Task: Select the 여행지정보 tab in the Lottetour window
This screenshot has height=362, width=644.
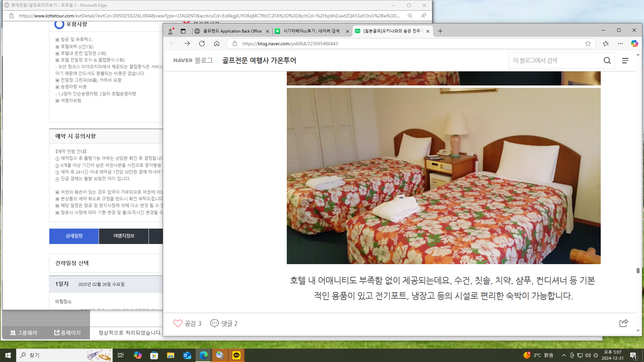Action: (124, 236)
